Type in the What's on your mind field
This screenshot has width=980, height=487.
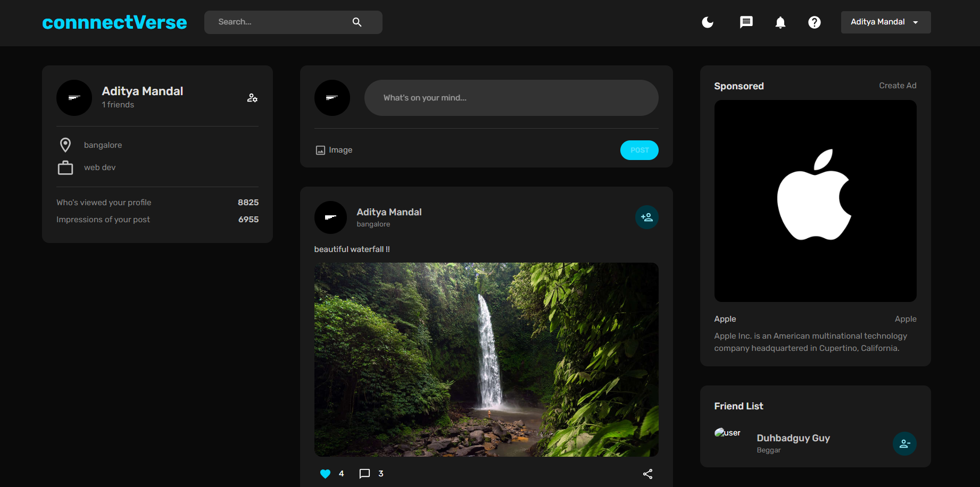point(511,98)
